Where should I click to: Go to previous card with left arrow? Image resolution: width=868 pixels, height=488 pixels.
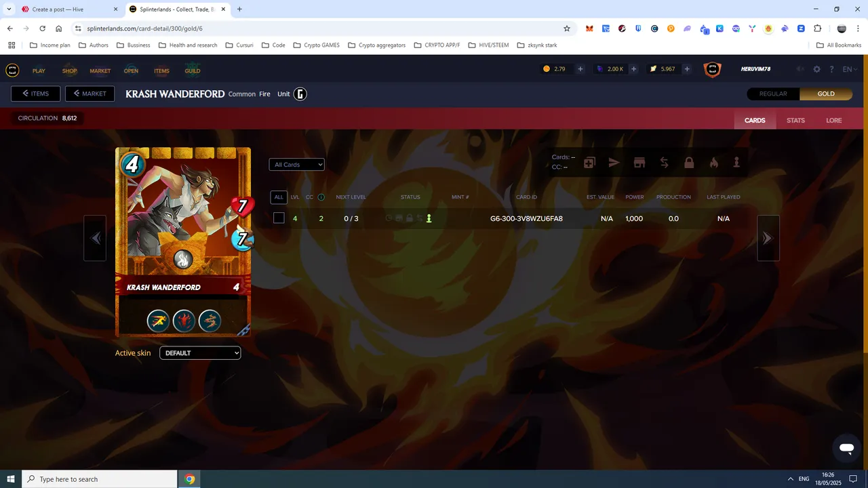[x=95, y=238]
